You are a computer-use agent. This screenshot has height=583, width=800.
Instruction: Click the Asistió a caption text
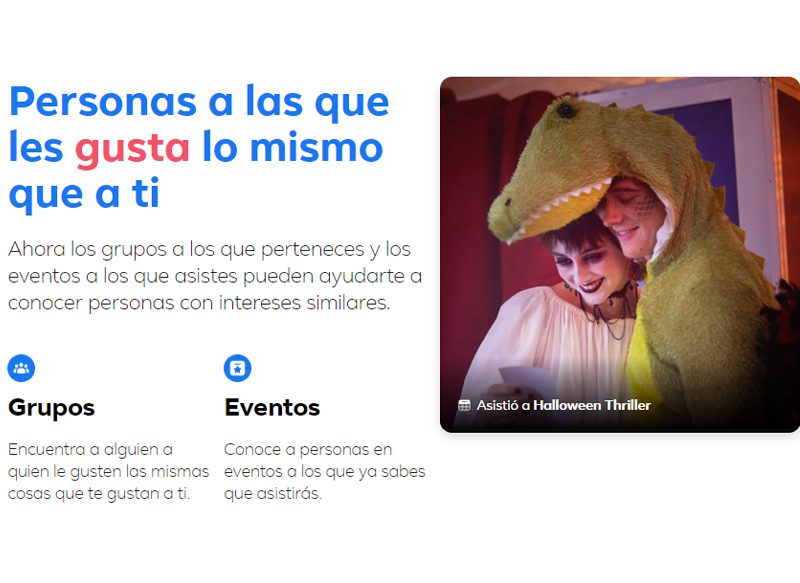[x=503, y=405]
